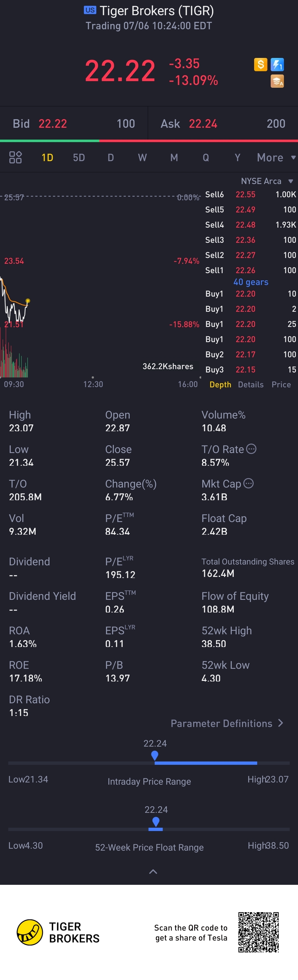Image resolution: width=298 pixels, height=980 pixels.
Task: Tap the tan stacked-layers icon
Action: click(x=277, y=81)
